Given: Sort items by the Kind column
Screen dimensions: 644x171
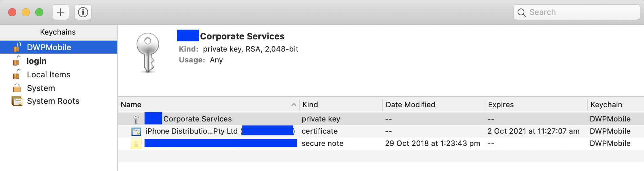Looking at the screenshot, I should [341, 105].
